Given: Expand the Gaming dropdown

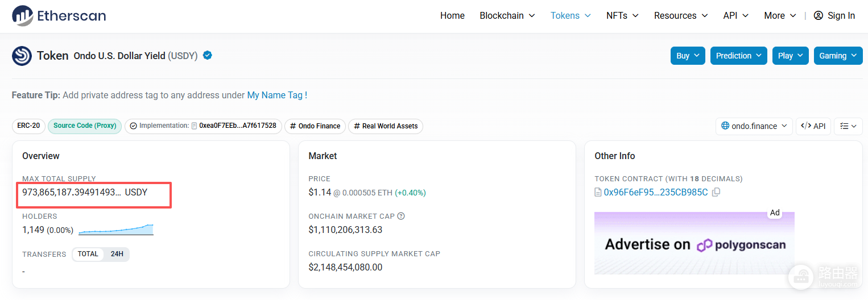Looking at the screenshot, I should (x=838, y=56).
